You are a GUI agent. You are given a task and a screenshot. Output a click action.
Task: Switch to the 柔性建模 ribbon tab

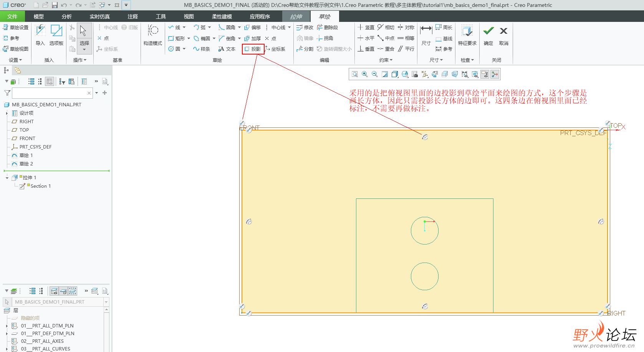[x=222, y=17]
